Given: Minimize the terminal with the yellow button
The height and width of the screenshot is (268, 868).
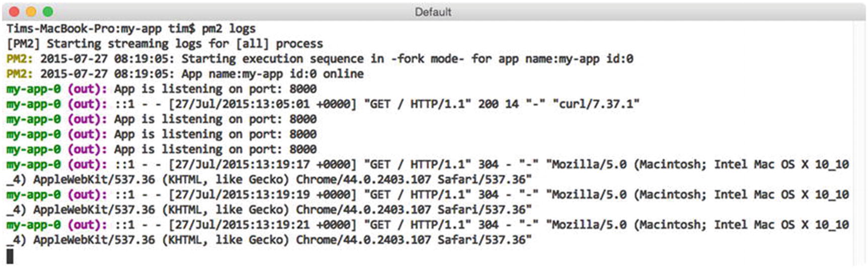Looking at the screenshot, I should pos(31,12).
